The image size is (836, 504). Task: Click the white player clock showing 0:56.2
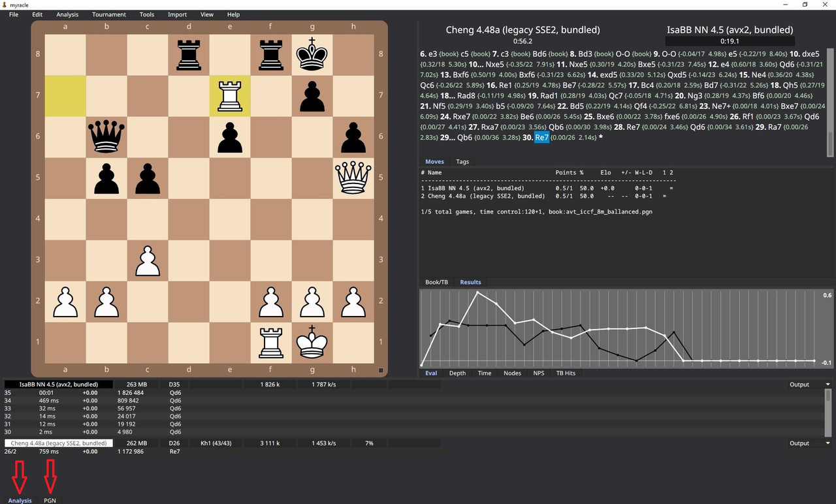click(522, 40)
